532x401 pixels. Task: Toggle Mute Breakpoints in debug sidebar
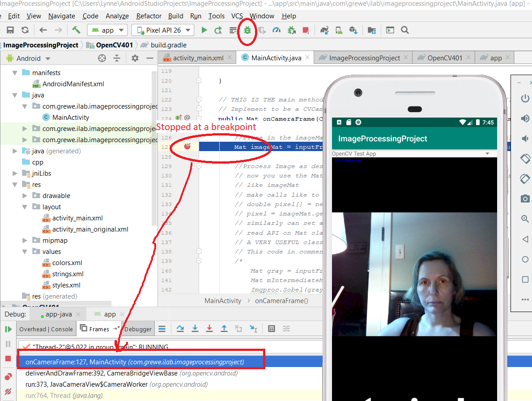(x=8, y=392)
